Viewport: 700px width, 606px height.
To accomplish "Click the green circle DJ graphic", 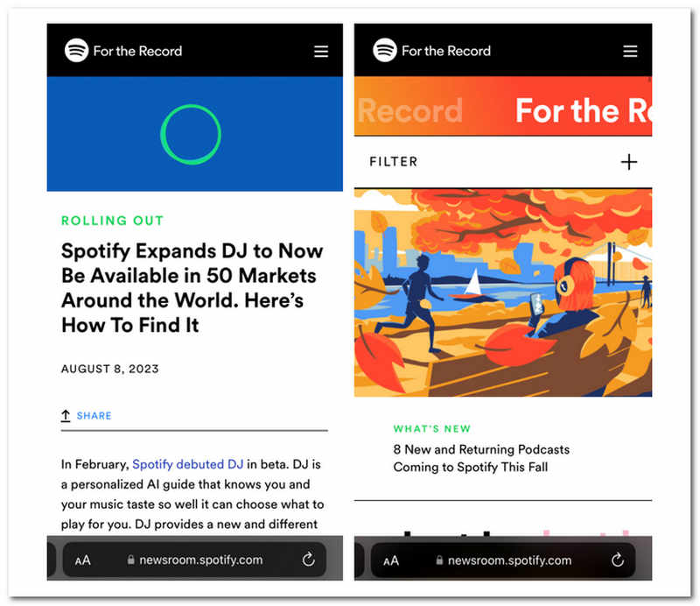I will pyautogui.click(x=191, y=134).
